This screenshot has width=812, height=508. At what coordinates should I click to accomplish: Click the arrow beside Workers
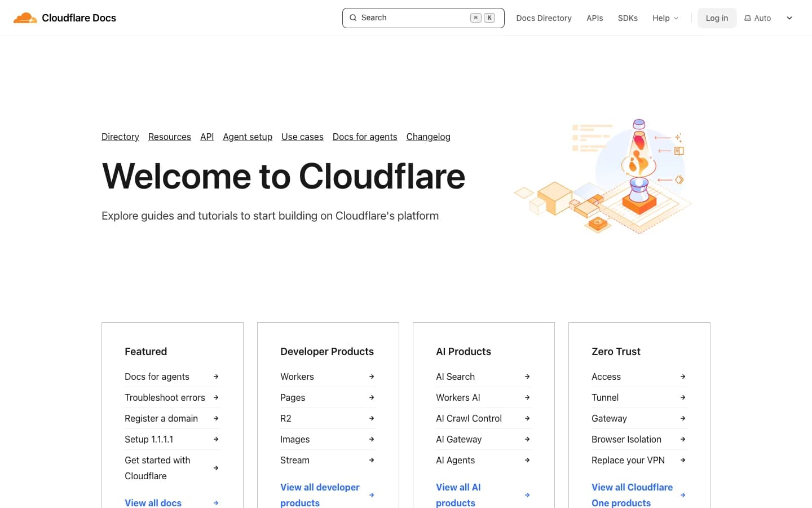pyautogui.click(x=372, y=376)
